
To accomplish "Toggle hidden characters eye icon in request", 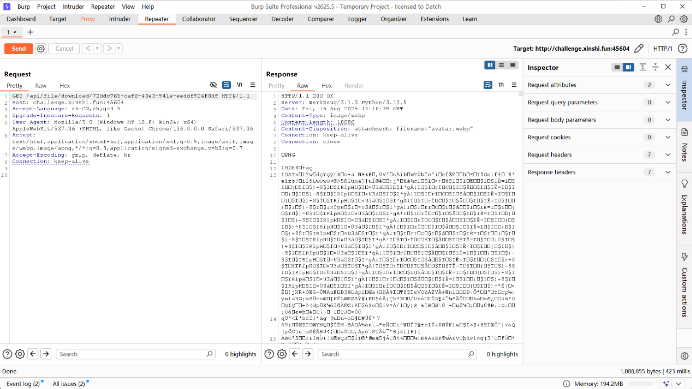I will pyautogui.click(x=213, y=85).
